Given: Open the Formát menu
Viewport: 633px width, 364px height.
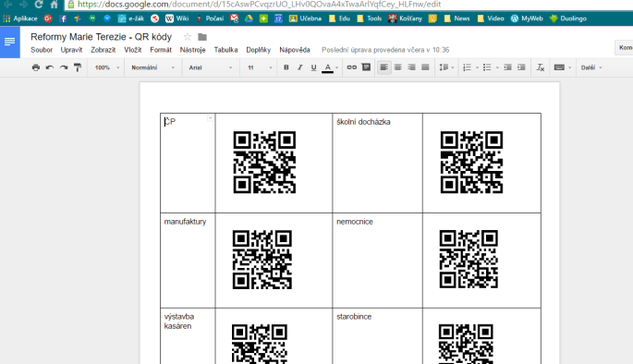Looking at the screenshot, I should [161, 50].
